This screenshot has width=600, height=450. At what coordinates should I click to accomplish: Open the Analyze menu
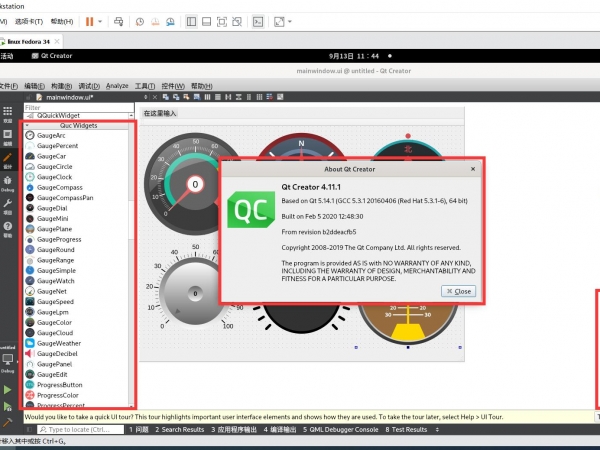click(117, 86)
